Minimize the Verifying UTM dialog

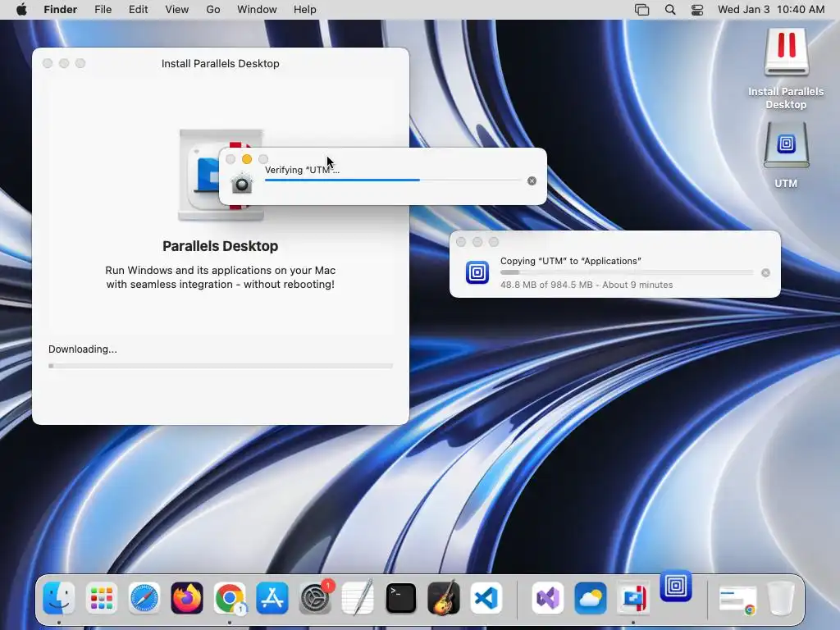pos(247,159)
